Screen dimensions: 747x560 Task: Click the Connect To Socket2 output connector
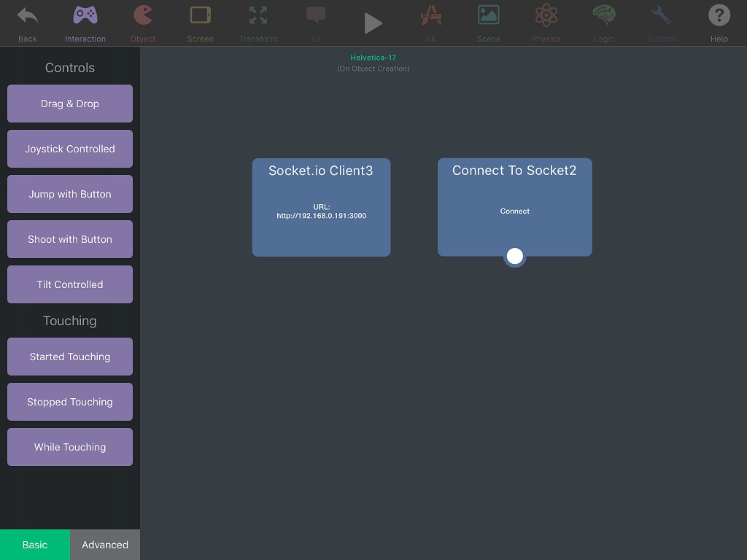(x=514, y=256)
